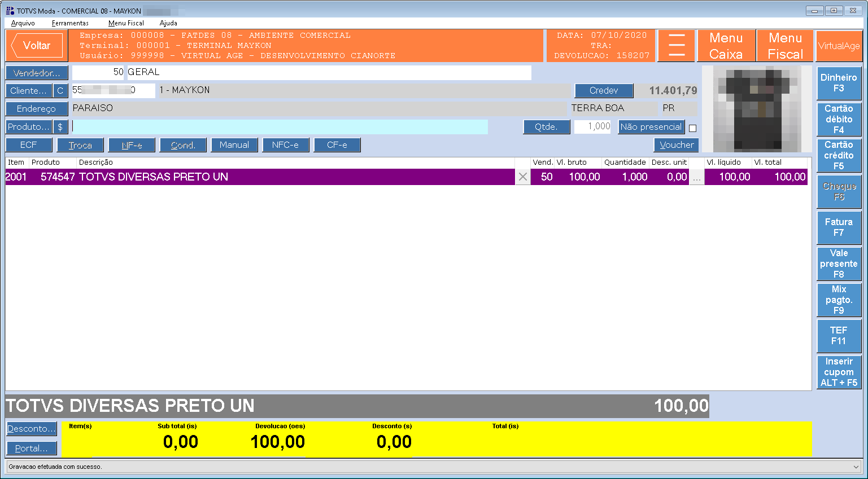868x479 pixels.
Task: Select Vale presente F8
Action: [839, 263]
